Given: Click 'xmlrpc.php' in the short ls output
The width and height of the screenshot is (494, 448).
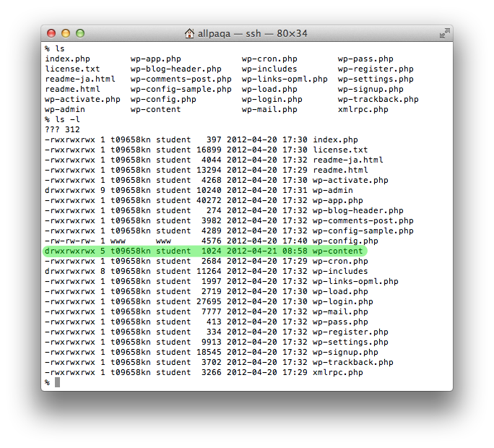Looking at the screenshot, I should 363,109.
